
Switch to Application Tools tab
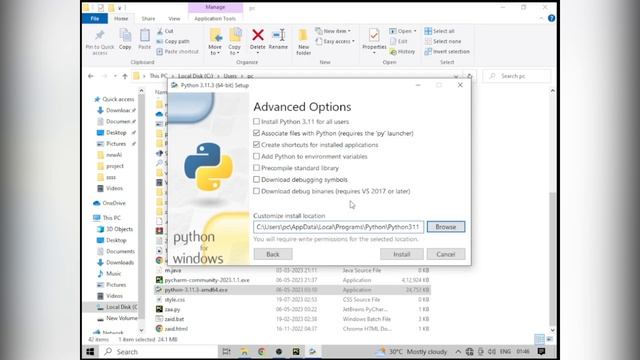215,18
